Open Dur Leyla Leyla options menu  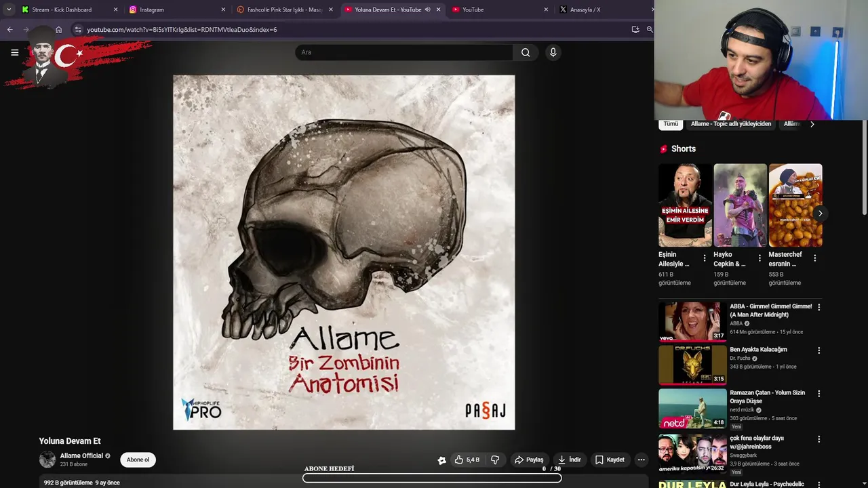coord(818,485)
